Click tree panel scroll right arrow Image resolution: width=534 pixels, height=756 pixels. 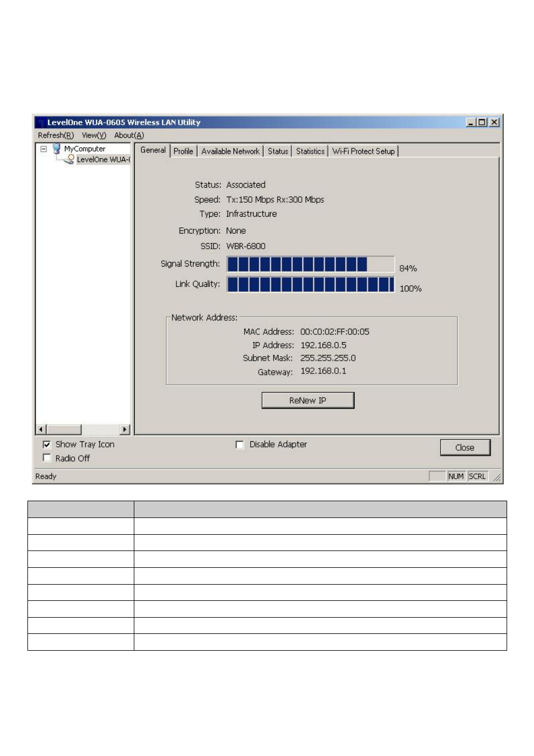(125, 430)
